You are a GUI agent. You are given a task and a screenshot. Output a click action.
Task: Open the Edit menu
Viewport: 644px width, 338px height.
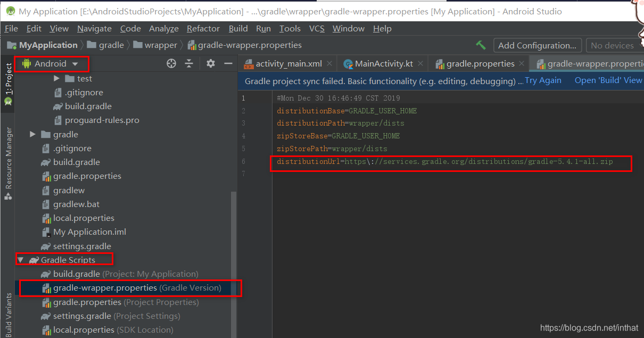click(x=34, y=28)
